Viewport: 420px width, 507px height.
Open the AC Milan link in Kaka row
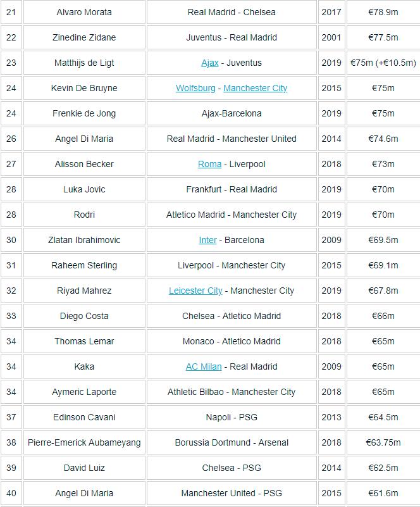204,366
